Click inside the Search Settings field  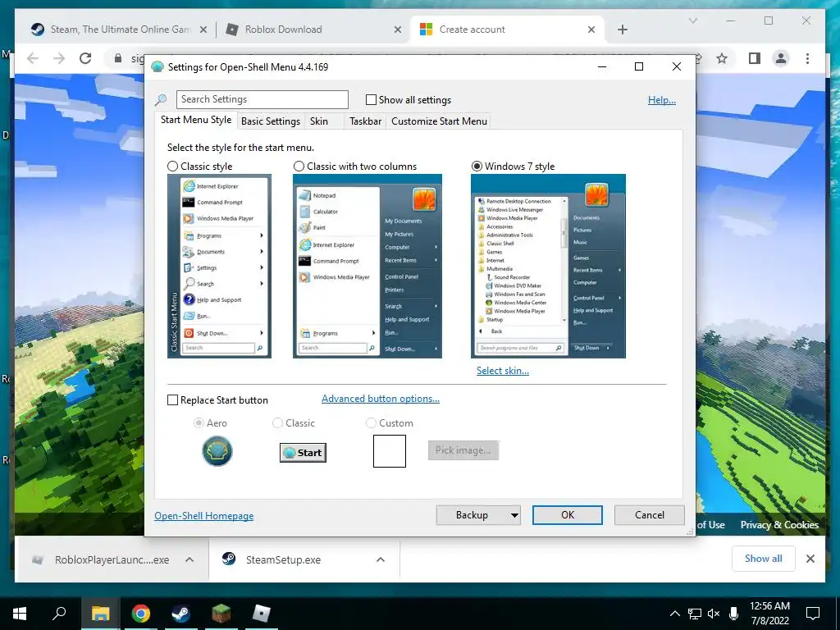coord(262,99)
